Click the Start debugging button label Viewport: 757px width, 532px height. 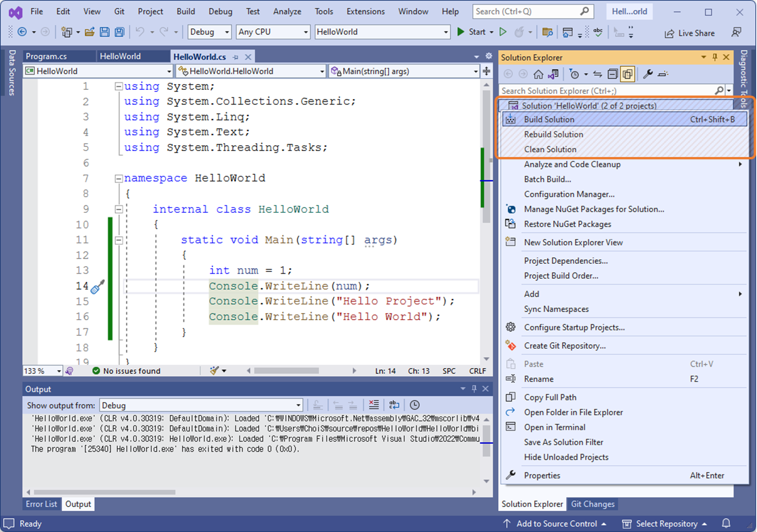tap(477, 32)
